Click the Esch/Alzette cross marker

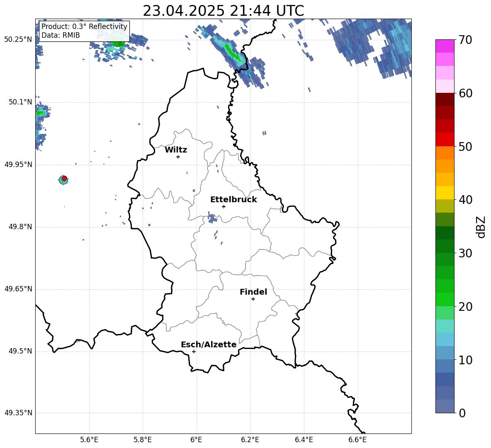194,351
